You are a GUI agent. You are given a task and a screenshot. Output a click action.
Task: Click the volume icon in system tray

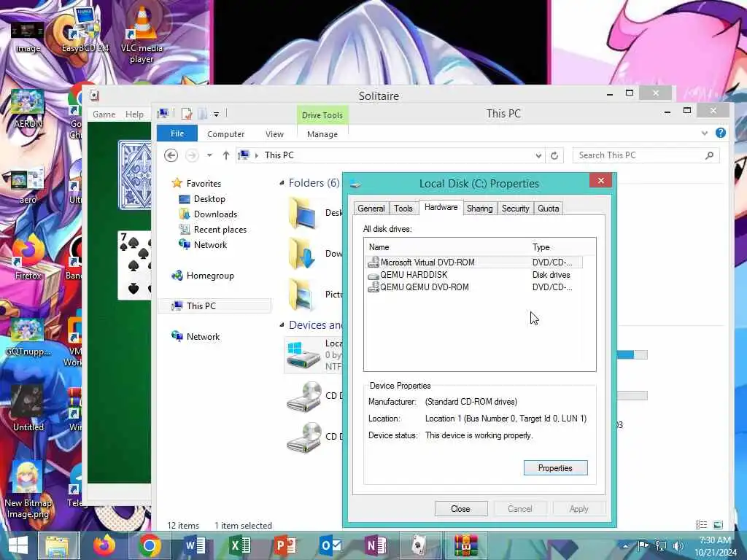[678, 545]
